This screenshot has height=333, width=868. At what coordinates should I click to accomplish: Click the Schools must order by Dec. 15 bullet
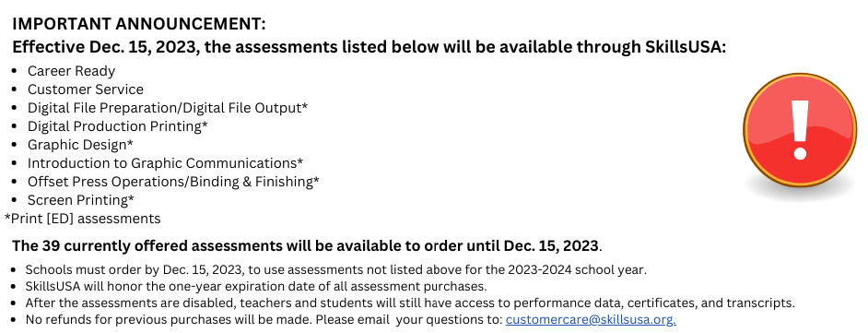click(335, 270)
